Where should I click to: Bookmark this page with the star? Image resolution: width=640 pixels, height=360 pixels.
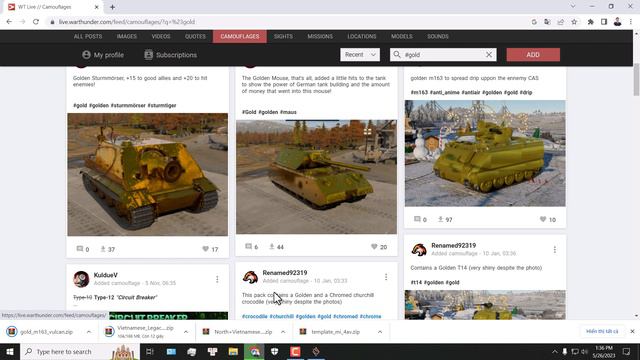point(574,22)
